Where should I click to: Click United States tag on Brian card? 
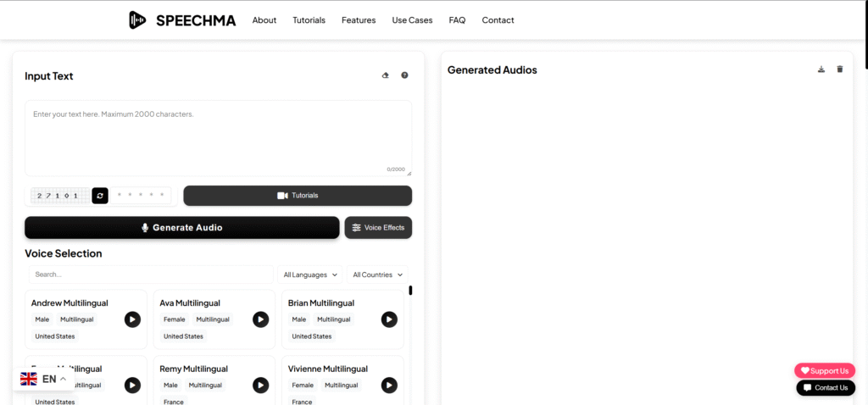312,336
